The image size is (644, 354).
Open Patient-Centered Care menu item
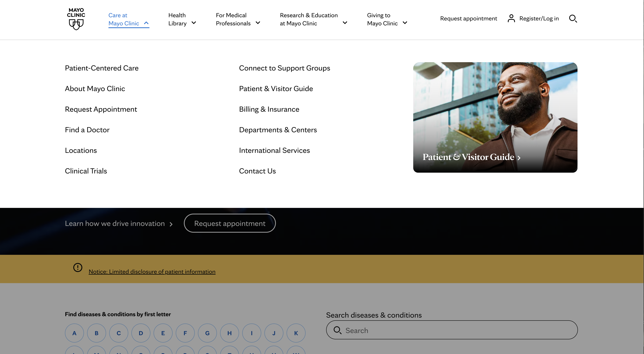[102, 68]
